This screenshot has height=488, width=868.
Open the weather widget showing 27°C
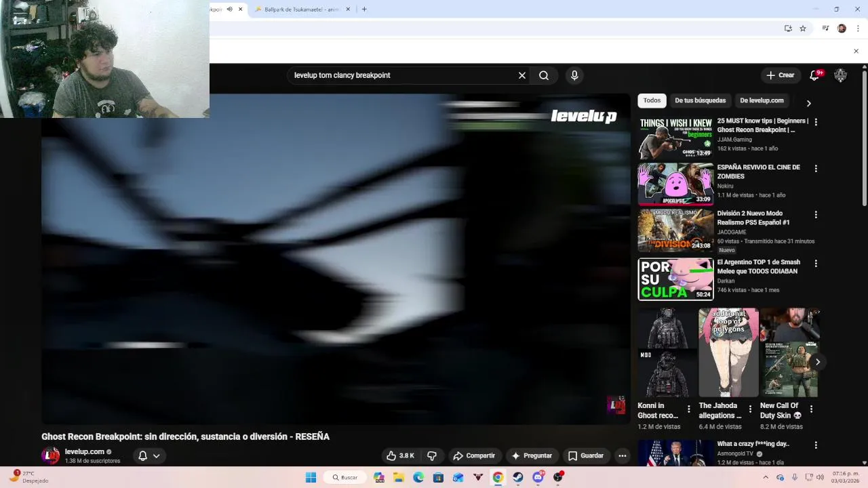(31, 477)
